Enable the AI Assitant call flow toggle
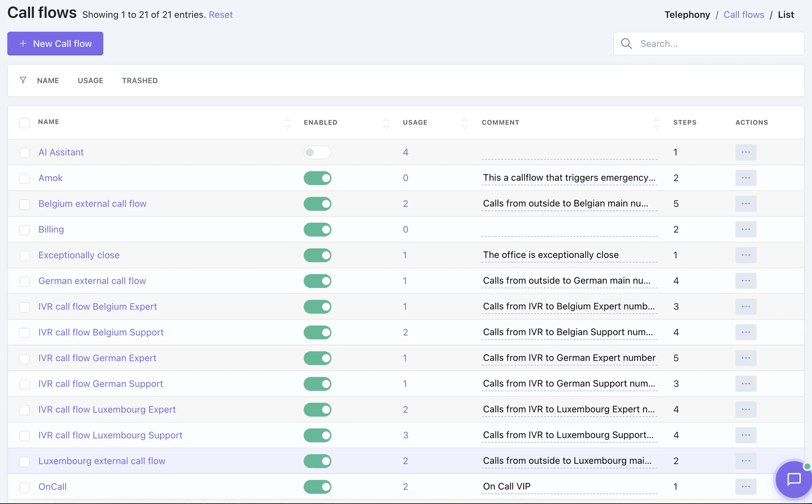 click(x=317, y=152)
